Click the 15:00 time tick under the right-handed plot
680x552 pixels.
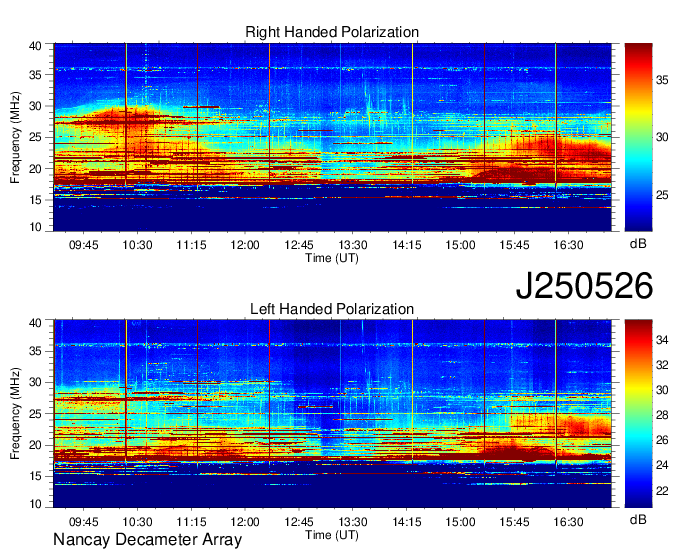[461, 245]
